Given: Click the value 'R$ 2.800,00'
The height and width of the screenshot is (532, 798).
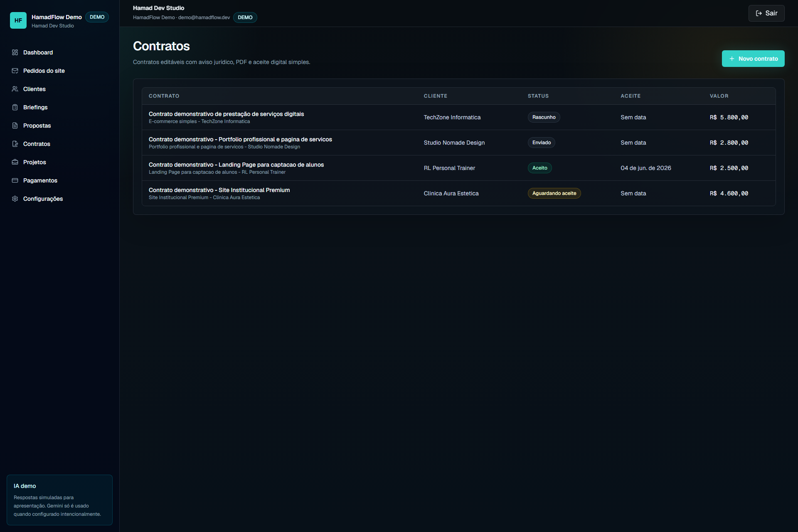Looking at the screenshot, I should tap(729, 143).
